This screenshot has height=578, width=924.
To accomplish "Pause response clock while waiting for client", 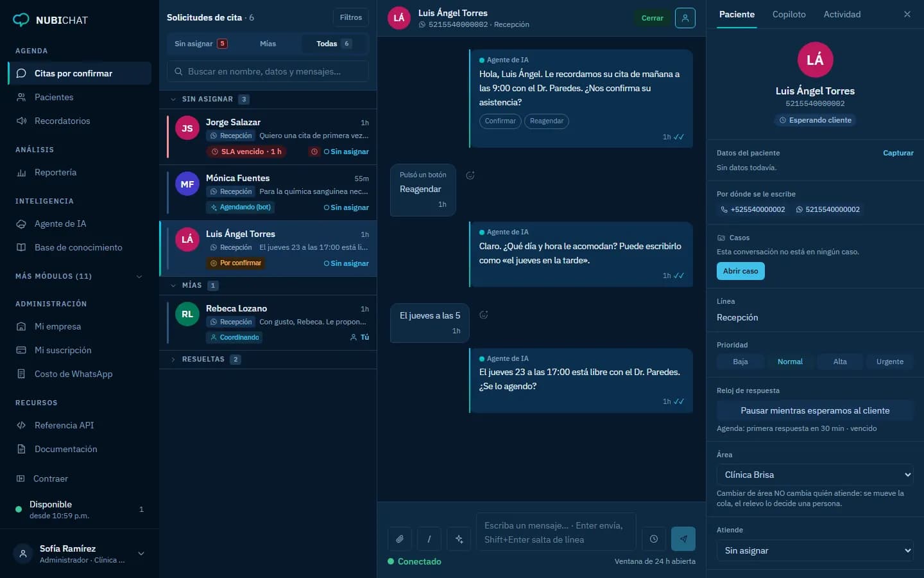I will [x=815, y=410].
